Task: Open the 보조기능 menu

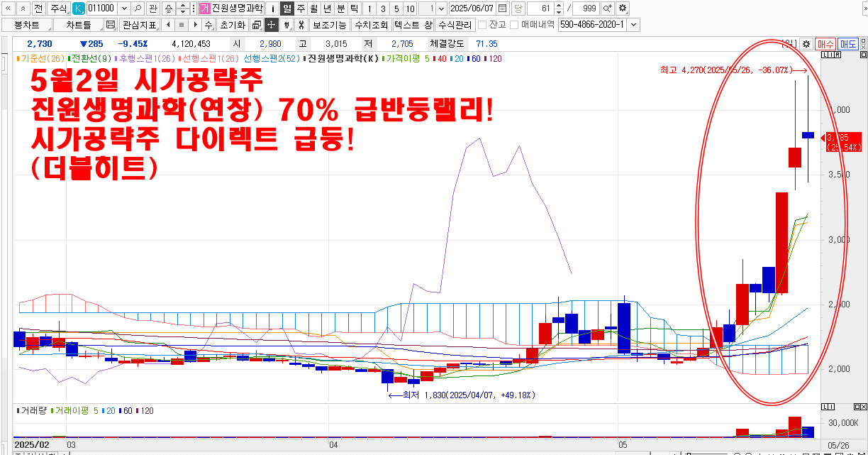Action: (x=330, y=25)
